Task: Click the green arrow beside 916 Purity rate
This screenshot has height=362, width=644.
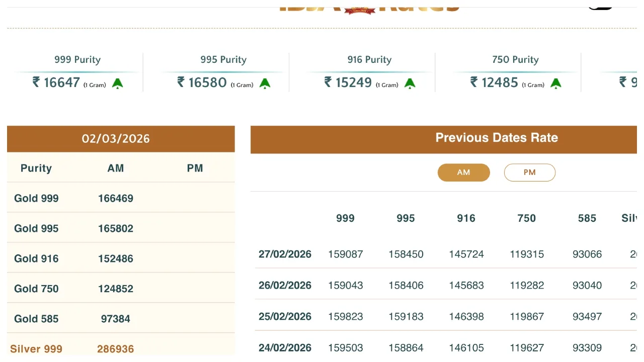Action: 410,83
